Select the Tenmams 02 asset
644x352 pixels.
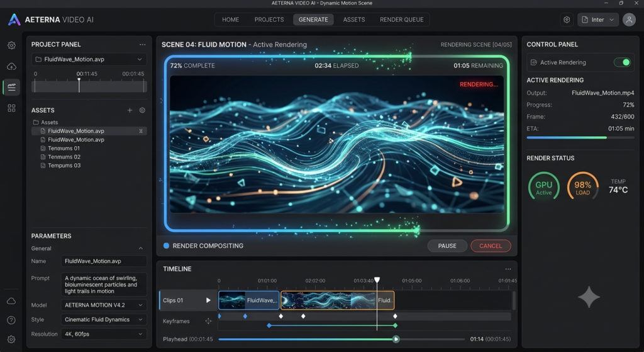[x=64, y=157]
